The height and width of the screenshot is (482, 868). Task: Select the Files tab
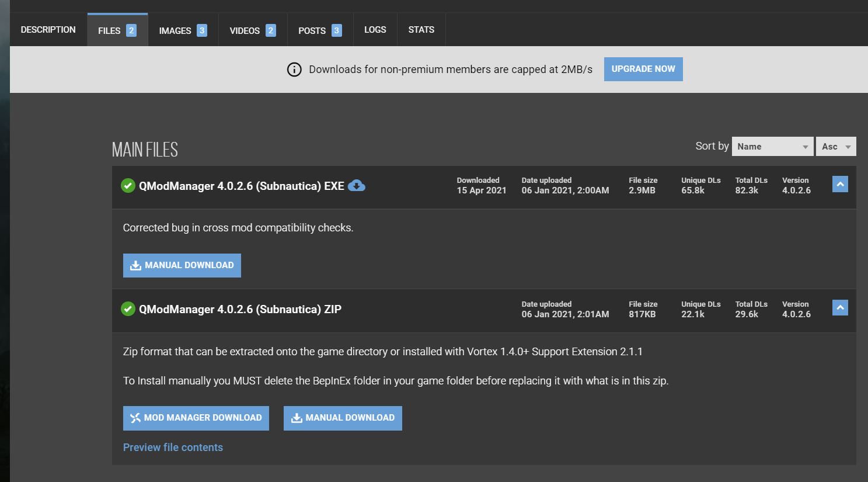click(117, 30)
